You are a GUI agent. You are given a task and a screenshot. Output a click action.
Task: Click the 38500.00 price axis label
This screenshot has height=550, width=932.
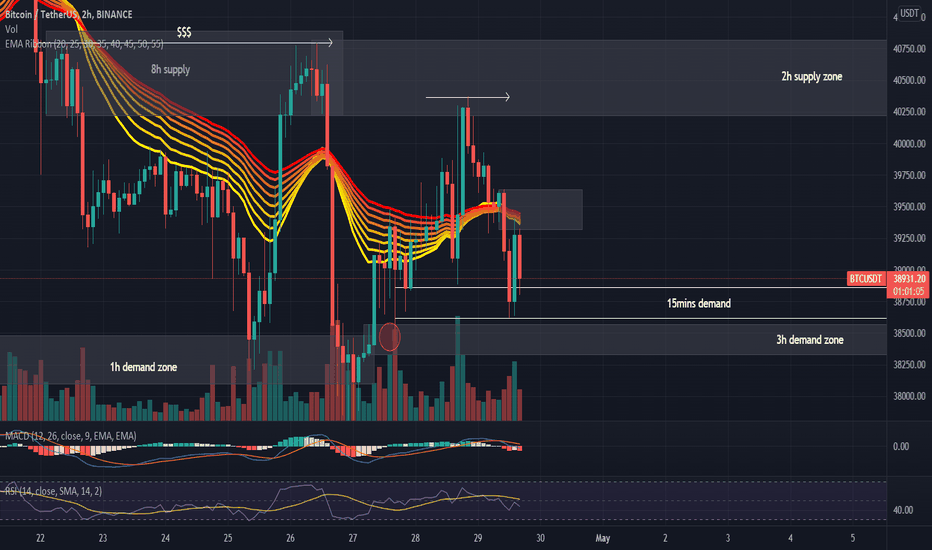(x=909, y=333)
